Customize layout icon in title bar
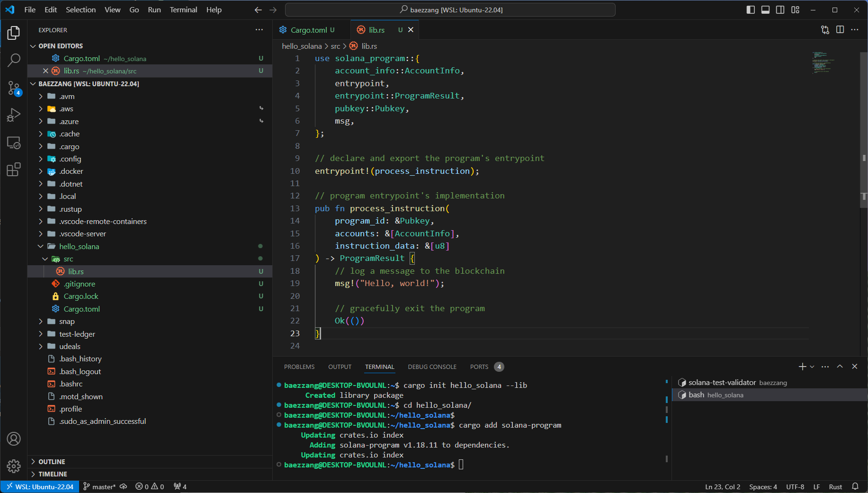This screenshot has width=868, height=493. pos(796,10)
